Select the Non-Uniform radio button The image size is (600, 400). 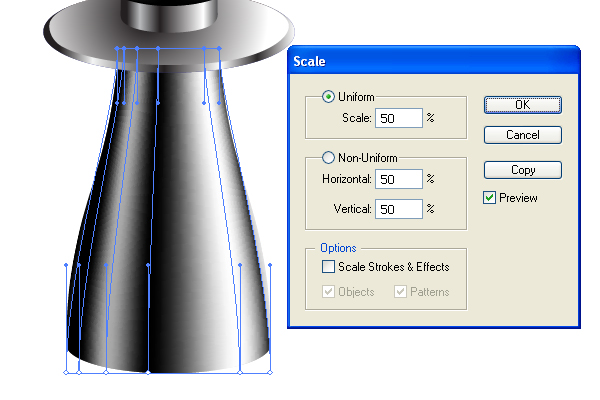[328, 157]
